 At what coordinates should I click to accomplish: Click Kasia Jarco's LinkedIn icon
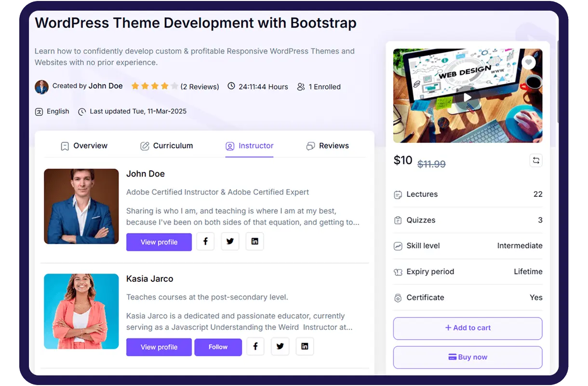(x=305, y=346)
